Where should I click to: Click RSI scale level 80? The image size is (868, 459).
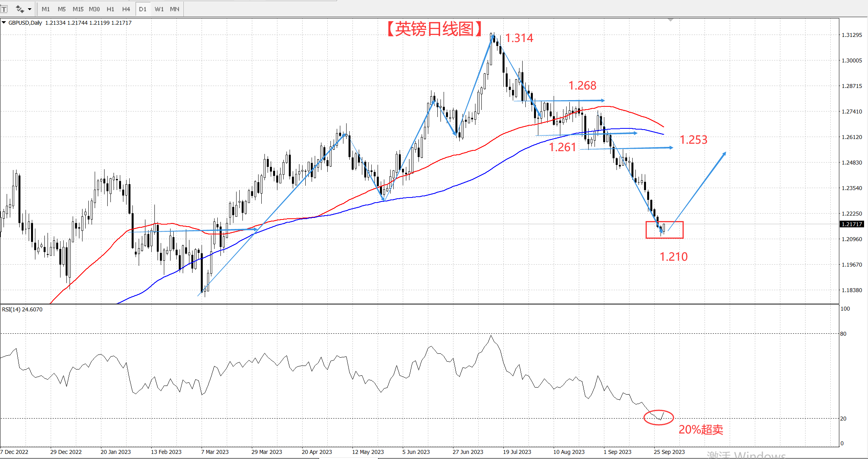point(843,334)
